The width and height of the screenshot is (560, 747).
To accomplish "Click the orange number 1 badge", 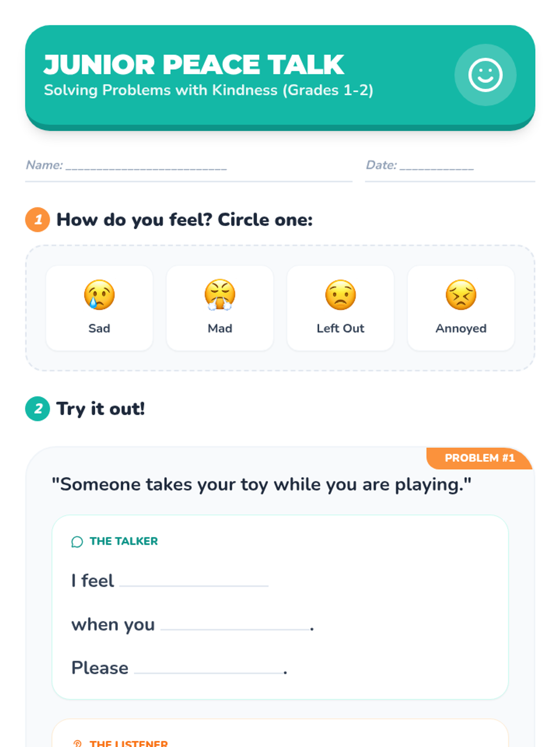I will tap(38, 219).
